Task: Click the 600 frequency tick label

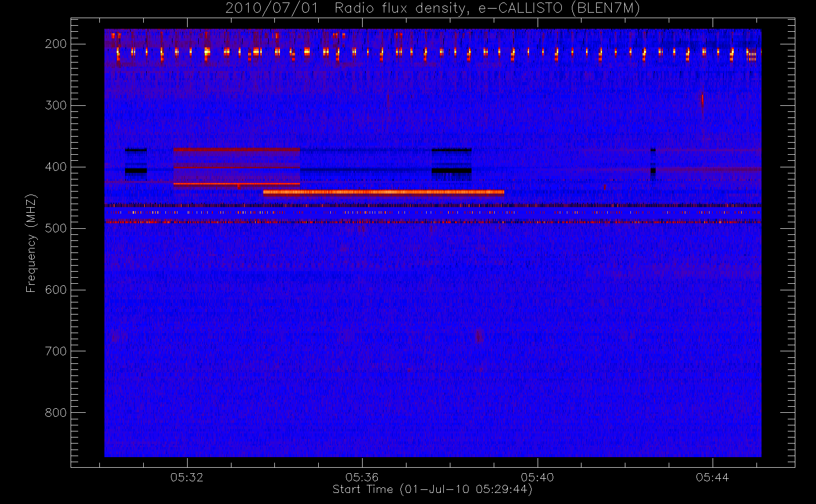Action: coord(55,290)
